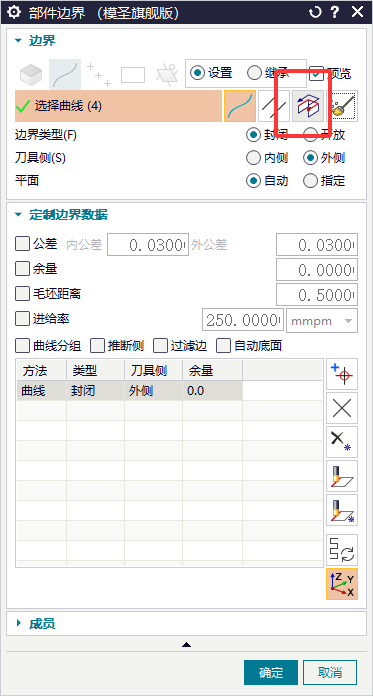Click the 确定 button

point(271,672)
